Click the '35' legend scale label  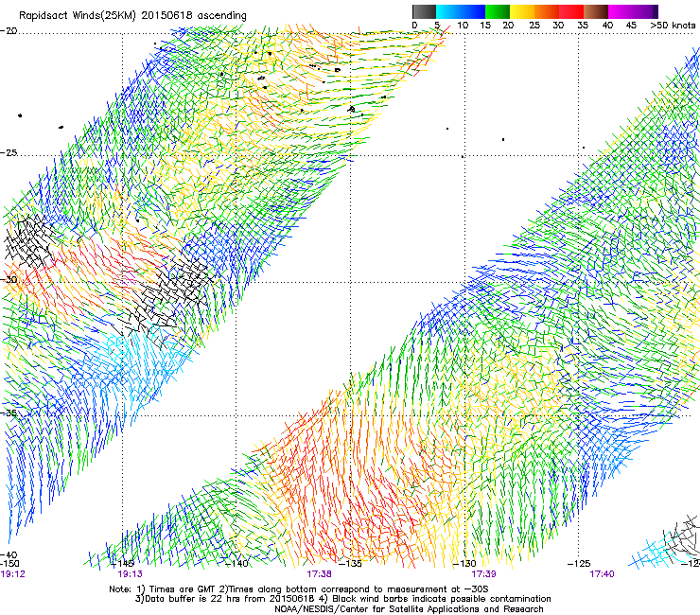pos(583,26)
